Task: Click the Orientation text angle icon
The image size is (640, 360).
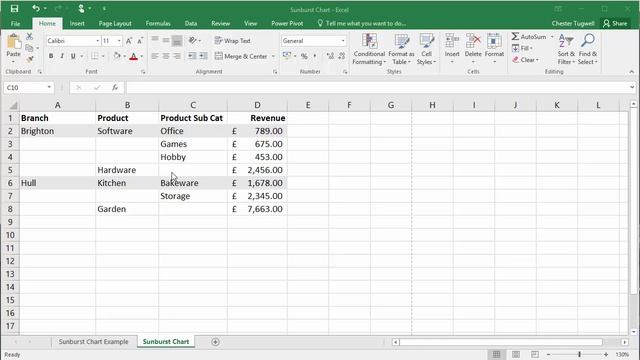Action: [192, 40]
